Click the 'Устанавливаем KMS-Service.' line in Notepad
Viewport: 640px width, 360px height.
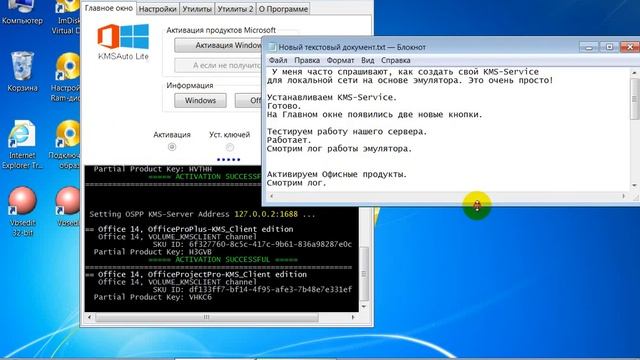click(x=332, y=98)
